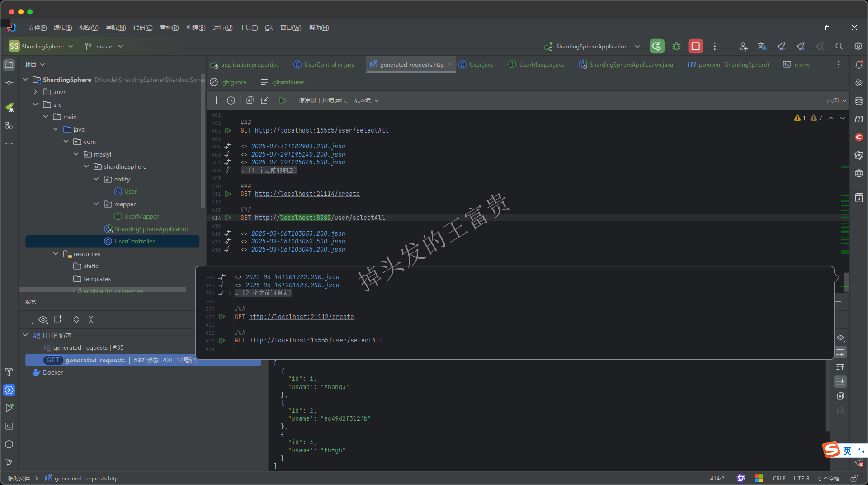Open the Git menu
The width and height of the screenshot is (868, 485).
pyautogui.click(x=269, y=28)
